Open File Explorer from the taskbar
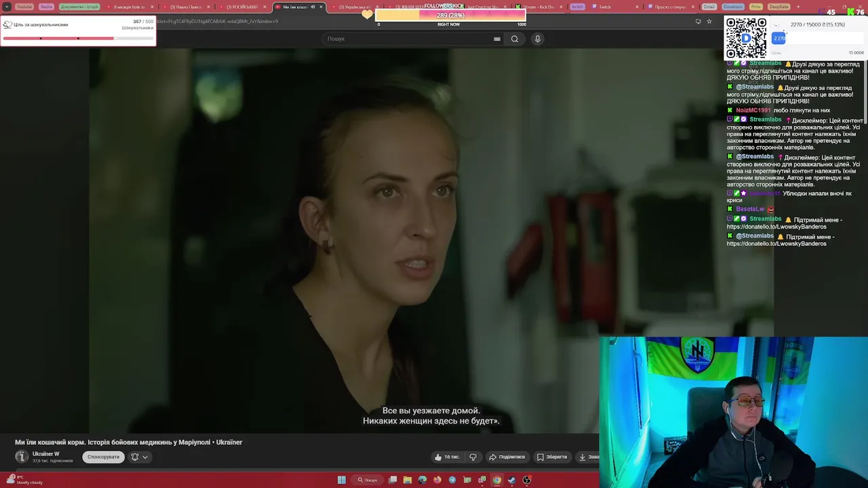 pyautogui.click(x=408, y=480)
